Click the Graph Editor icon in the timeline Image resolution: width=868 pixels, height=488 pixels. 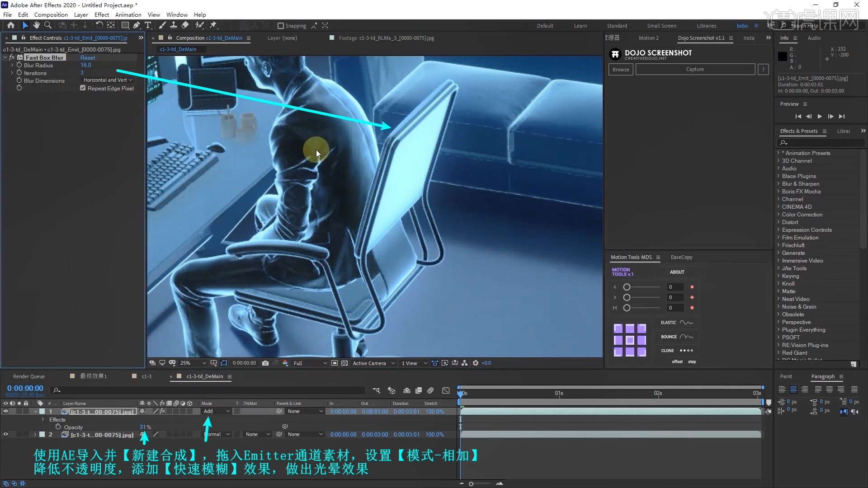pyautogui.click(x=446, y=390)
